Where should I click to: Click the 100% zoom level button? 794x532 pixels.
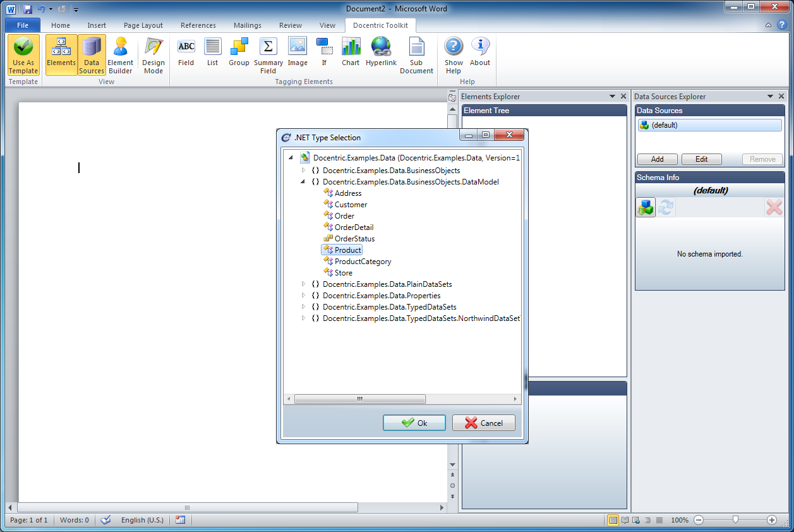[680, 520]
